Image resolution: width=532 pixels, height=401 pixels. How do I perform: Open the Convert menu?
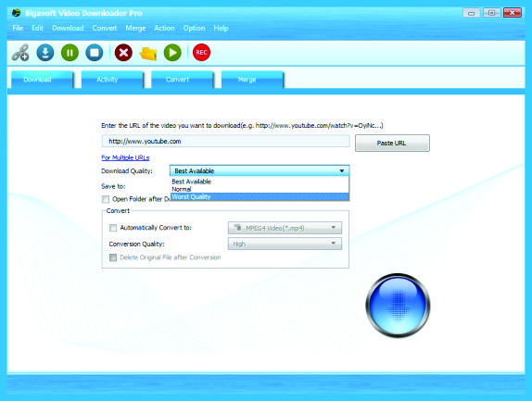[105, 28]
